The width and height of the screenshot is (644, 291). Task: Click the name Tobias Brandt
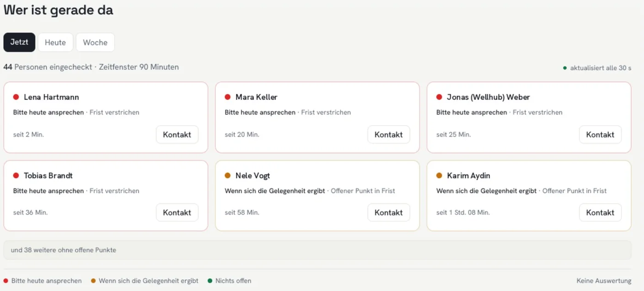[x=48, y=176]
